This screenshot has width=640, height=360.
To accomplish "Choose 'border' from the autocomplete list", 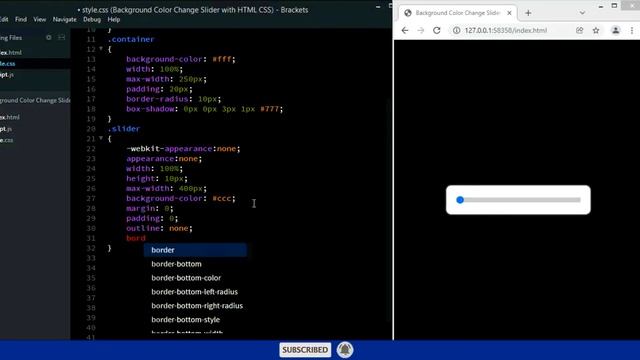I will click(195, 250).
